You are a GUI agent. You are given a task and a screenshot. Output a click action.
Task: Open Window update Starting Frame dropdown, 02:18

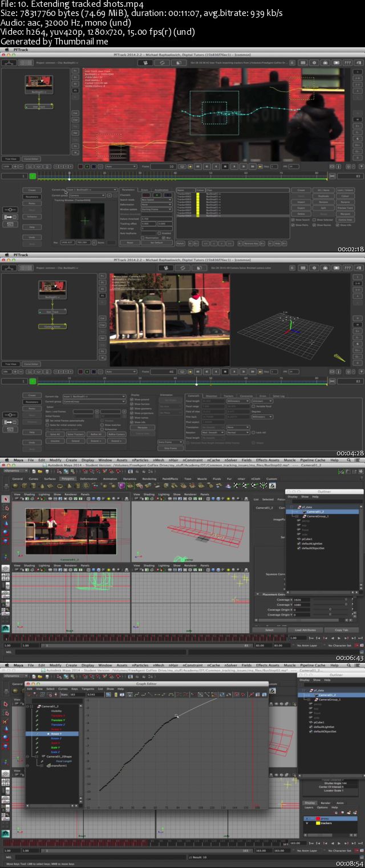coord(157,209)
